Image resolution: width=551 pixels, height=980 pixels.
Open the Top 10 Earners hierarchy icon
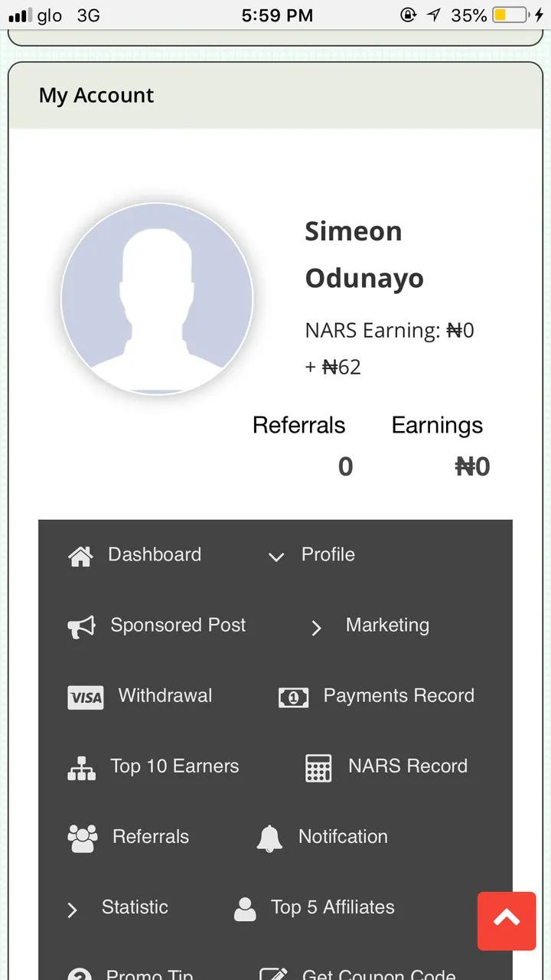pos(81,768)
